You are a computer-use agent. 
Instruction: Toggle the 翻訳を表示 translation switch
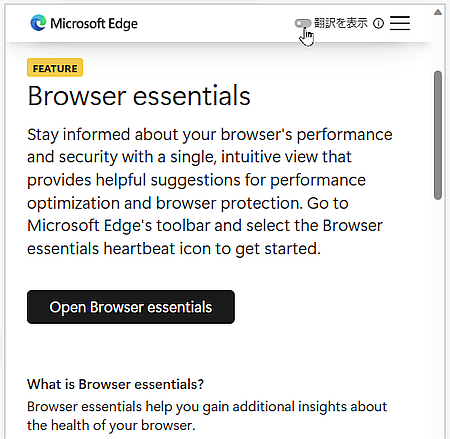[302, 23]
